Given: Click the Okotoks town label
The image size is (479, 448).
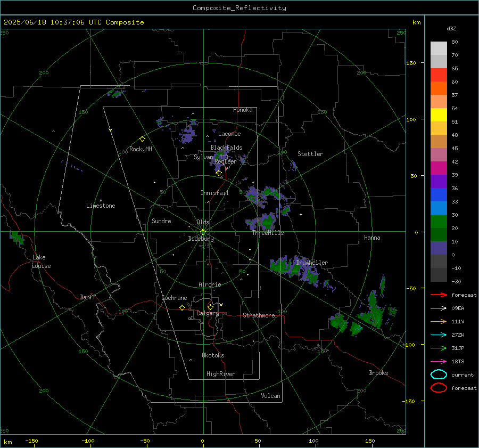Looking at the screenshot, I should pyautogui.click(x=213, y=355).
